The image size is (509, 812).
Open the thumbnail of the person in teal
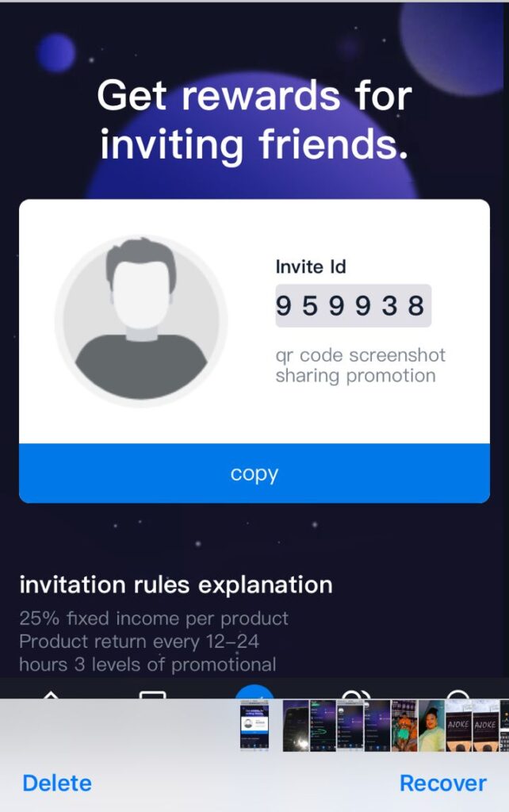[431, 726]
